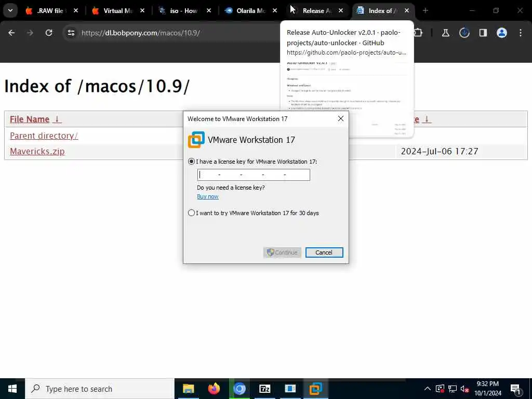532x399 pixels.
Task: Close the Release Auto-Unlocker tab
Action: 341,10
